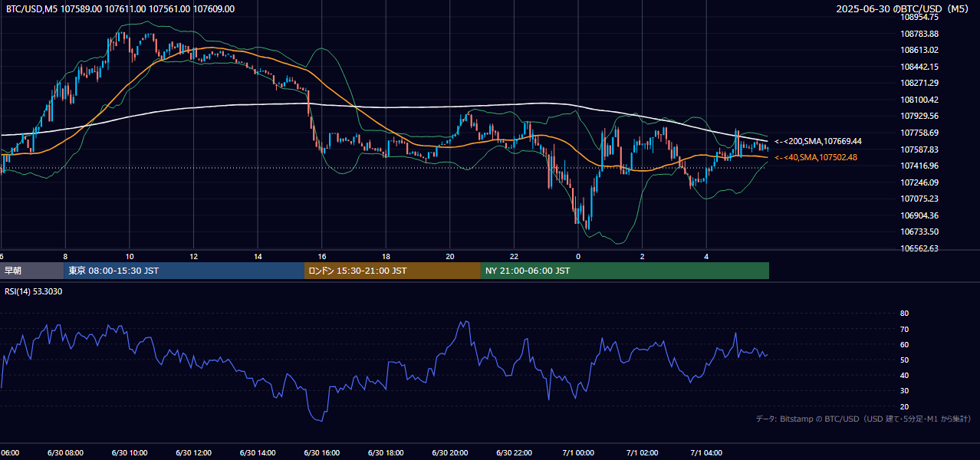The image size is (980, 460).
Task: Click price axis label 108100.42
Action: (x=919, y=100)
